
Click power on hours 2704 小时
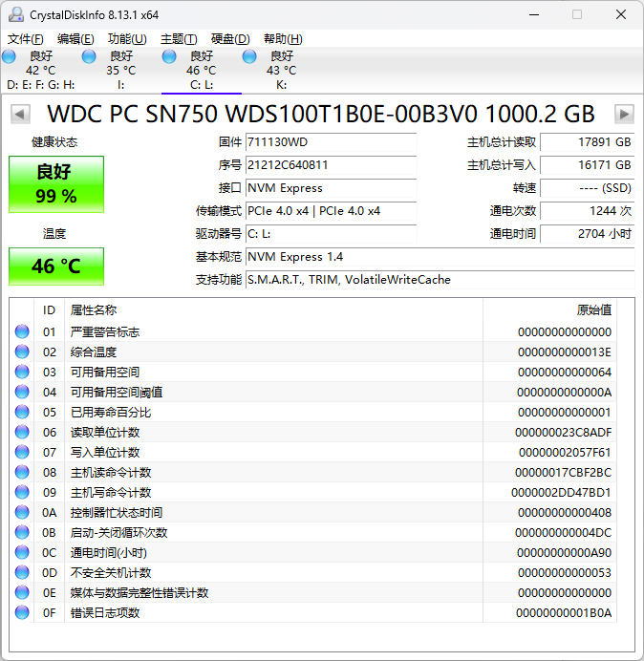coord(587,233)
